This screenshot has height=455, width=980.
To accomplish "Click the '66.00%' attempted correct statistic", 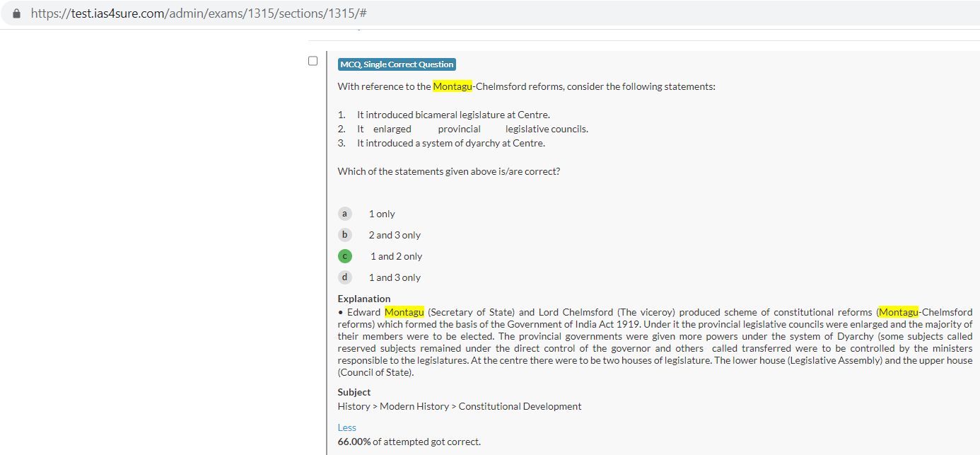I will pos(354,442).
